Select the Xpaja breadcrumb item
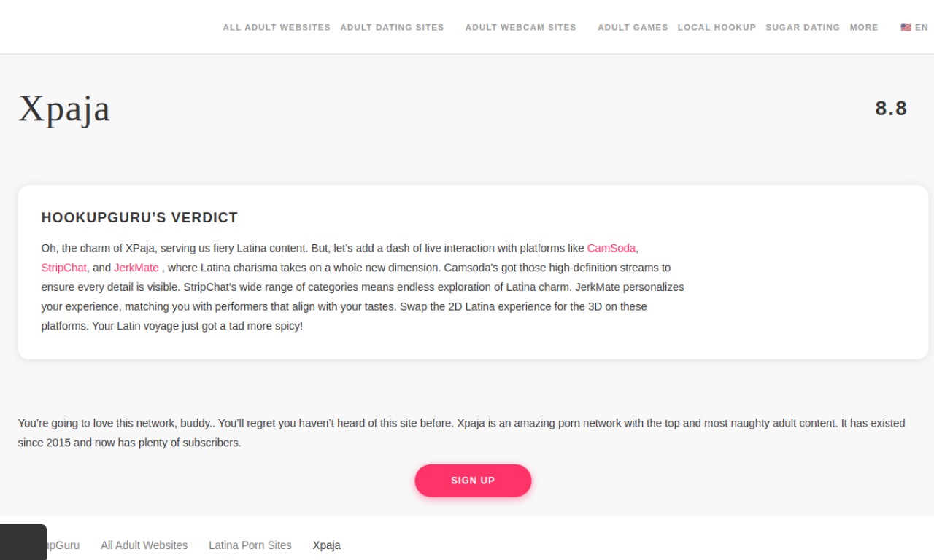Screen dimensions: 934x560 tap(326, 545)
